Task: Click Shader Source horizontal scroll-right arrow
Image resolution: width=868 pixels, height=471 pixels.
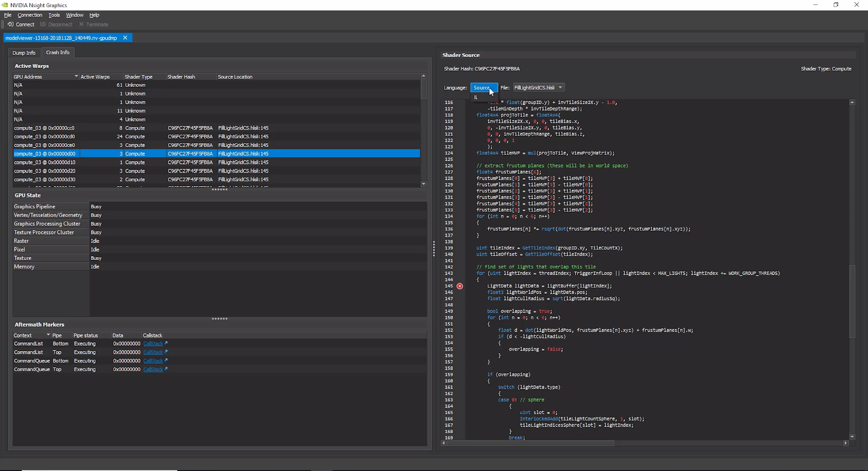Action: (845, 443)
